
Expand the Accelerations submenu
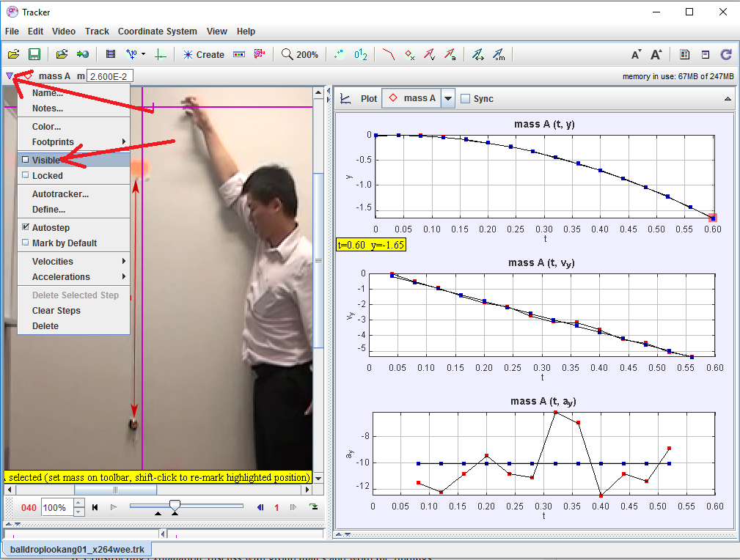coord(73,277)
